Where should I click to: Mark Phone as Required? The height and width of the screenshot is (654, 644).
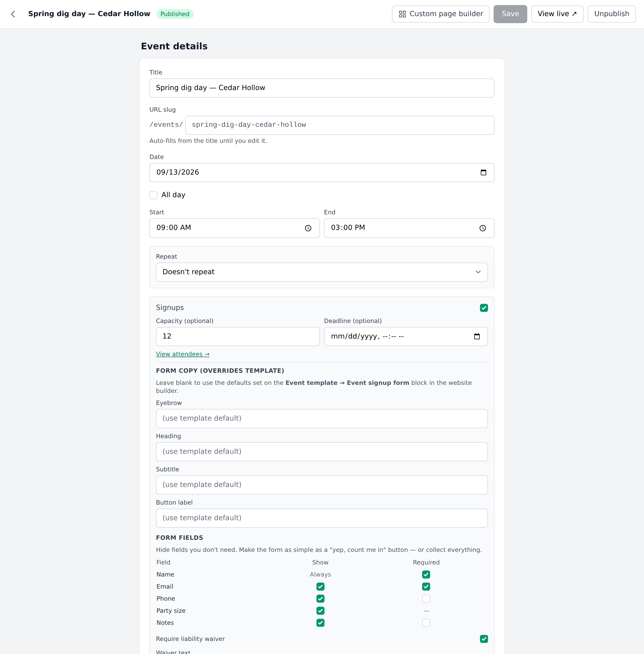426,599
